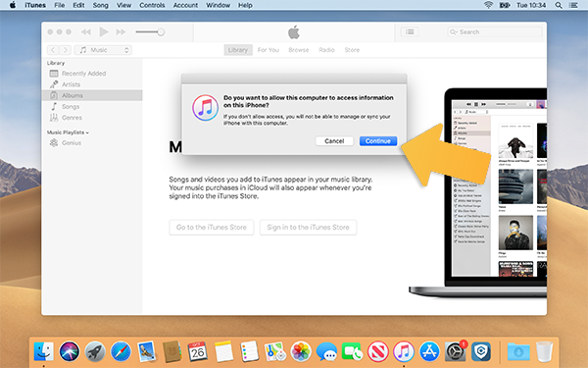Open the Radio tab
Viewport: 588px width, 368px height.
(x=326, y=50)
